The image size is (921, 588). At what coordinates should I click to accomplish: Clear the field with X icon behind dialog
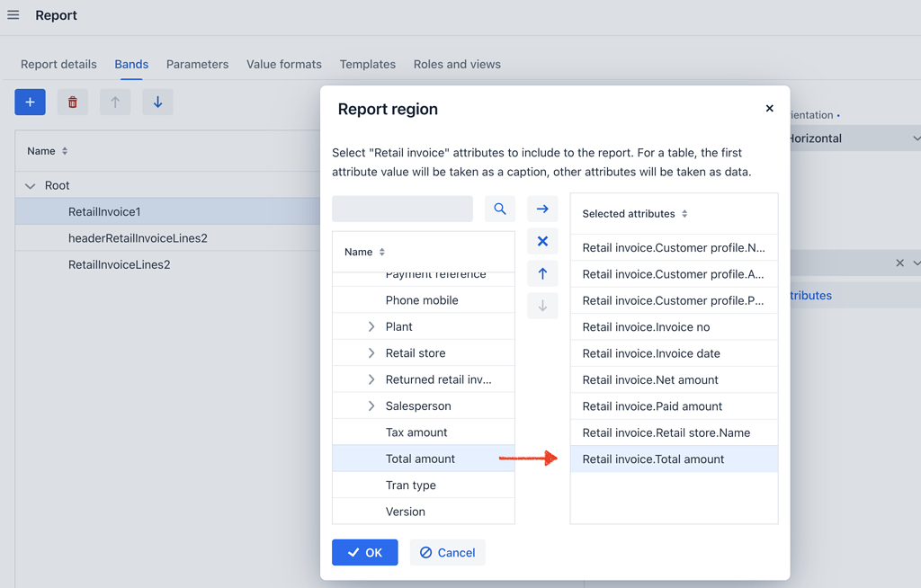point(899,263)
